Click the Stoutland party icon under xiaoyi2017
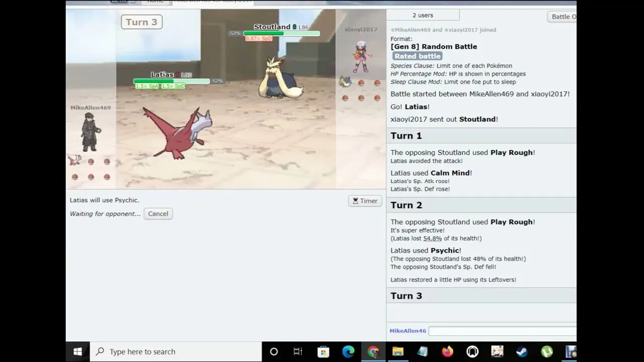The image size is (644, 362). click(345, 81)
